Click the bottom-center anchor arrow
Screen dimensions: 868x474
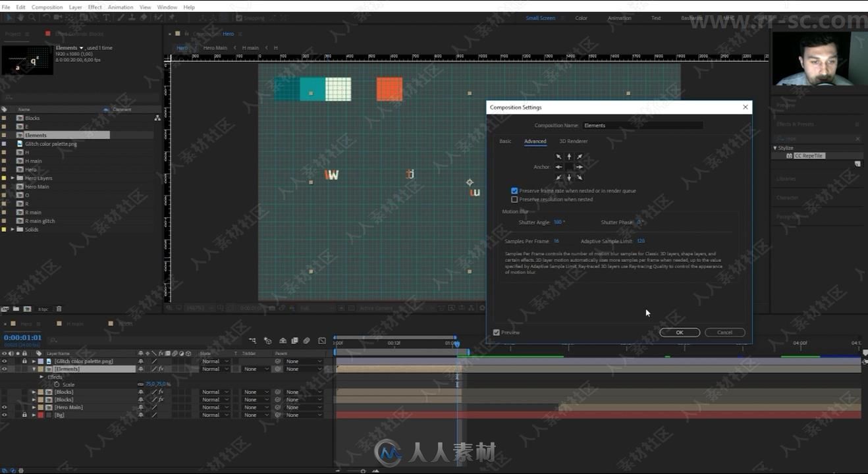[569, 177]
